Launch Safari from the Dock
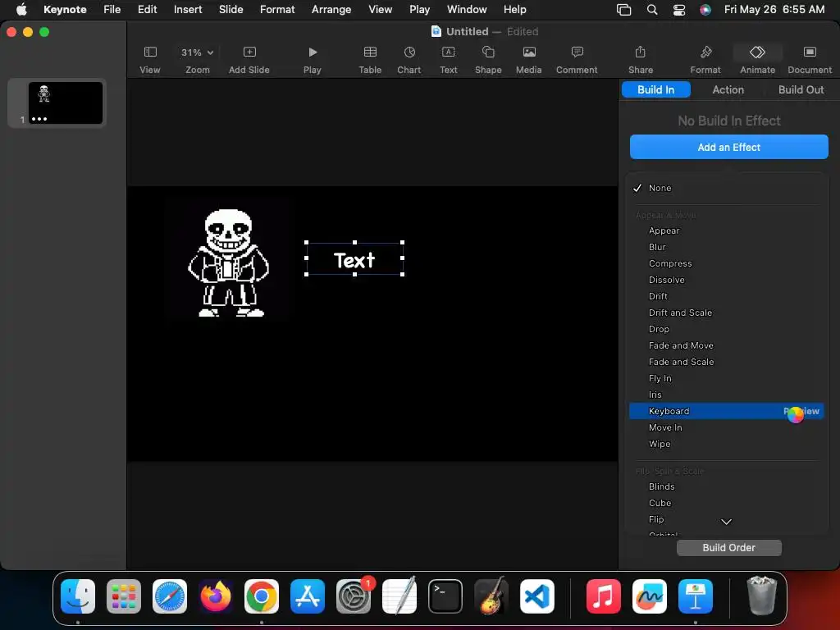 pos(170,596)
